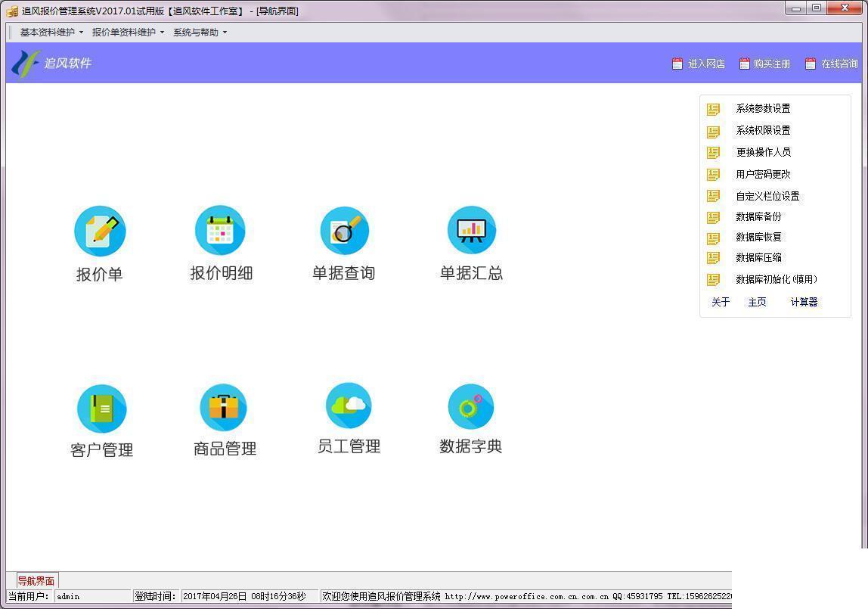Screen dimensions: 868x609
Task: Expand the 基本资料维护 menu
Action: [x=51, y=32]
